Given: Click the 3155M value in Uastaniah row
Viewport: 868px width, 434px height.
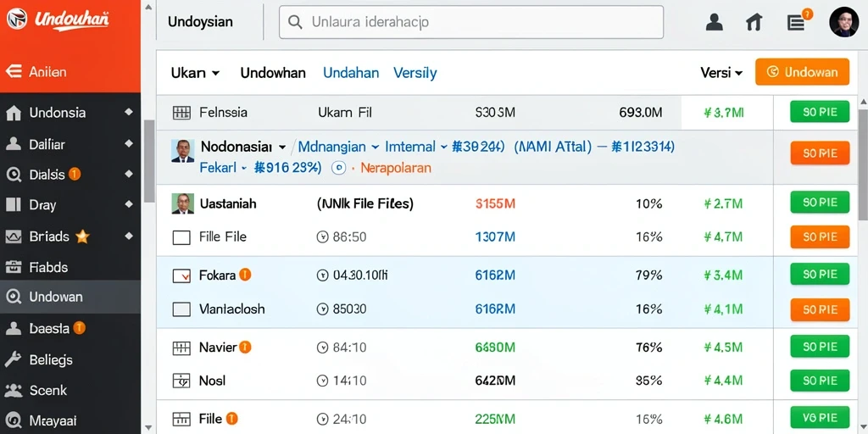Looking at the screenshot, I should pos(495,203).
